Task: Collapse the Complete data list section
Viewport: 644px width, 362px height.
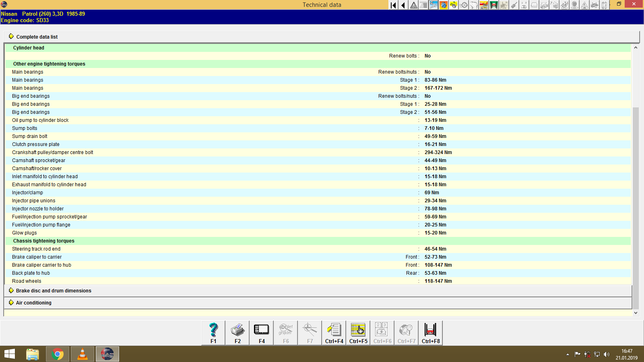Action: point(37,37)
